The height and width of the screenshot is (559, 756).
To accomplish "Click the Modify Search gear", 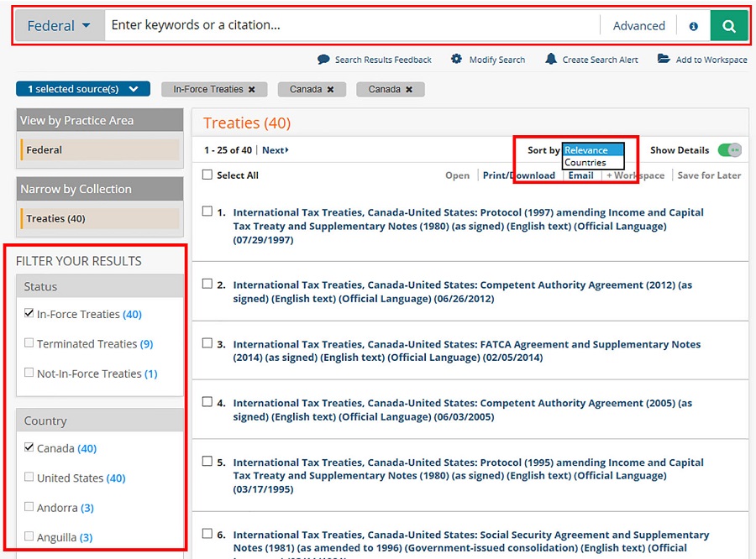I will click(457, 60).
